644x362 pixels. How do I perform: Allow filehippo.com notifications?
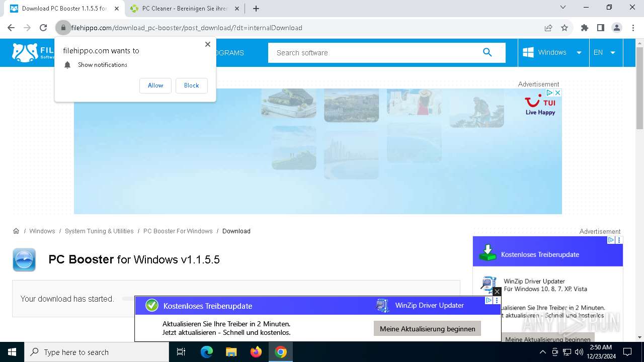tap(155, 85)
